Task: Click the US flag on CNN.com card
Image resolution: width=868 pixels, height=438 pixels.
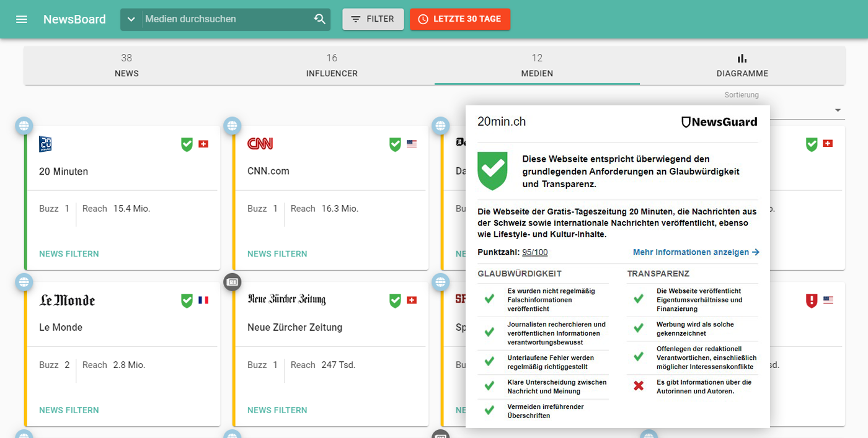Action: click(x=412, y=144)
